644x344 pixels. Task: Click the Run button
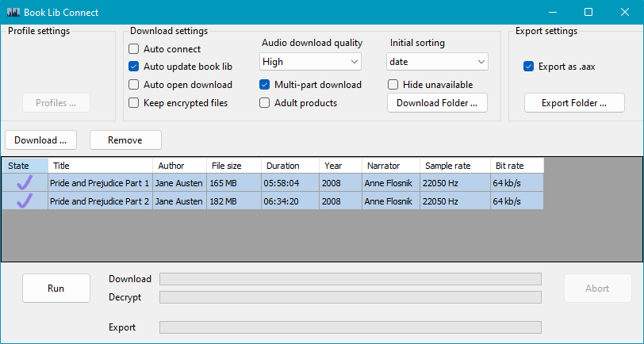tap(56, 289)
